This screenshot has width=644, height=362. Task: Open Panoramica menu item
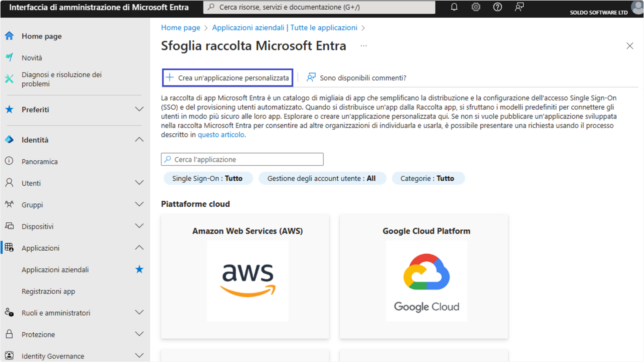point(40,161)
